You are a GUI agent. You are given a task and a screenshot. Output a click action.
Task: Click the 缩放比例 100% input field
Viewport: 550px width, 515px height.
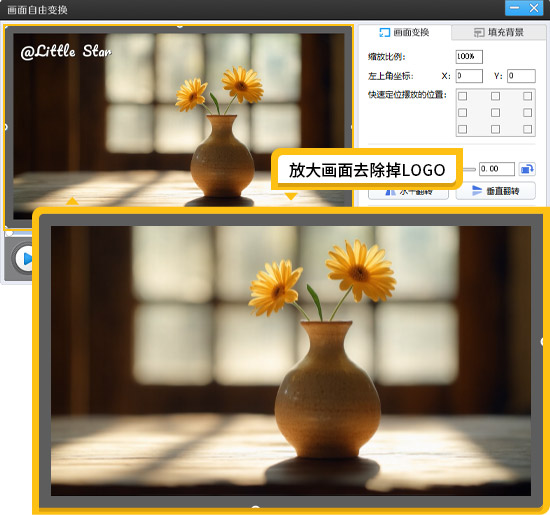469,56
